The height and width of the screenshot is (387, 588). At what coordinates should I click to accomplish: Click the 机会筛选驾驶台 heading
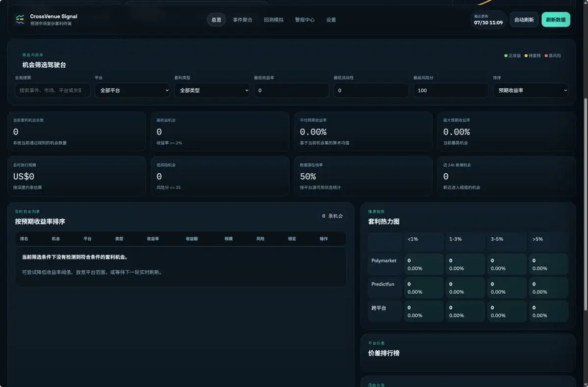tap(44, 65)
